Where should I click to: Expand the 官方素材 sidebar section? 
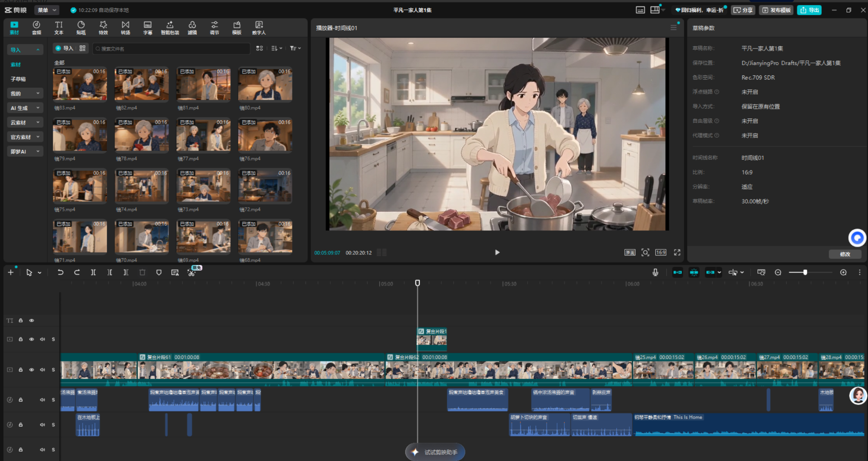(x=25, y=137)
